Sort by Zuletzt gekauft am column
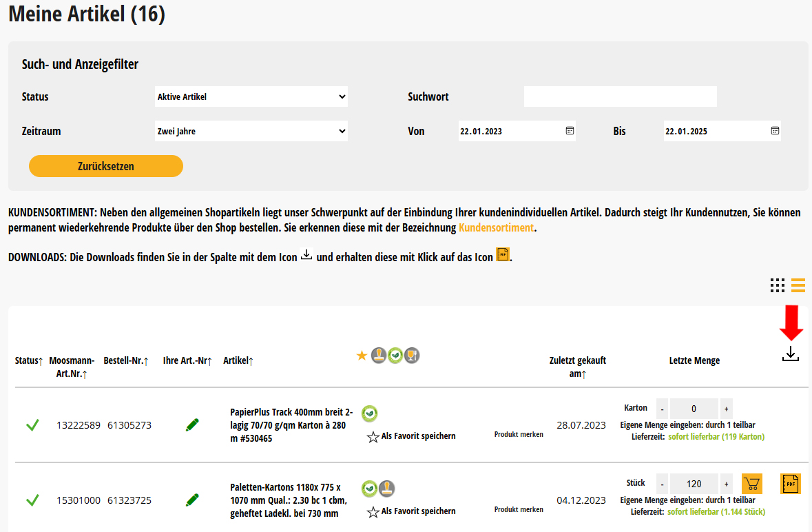Image resolution: width=812 pixels, height=532 pixels. 577,367
